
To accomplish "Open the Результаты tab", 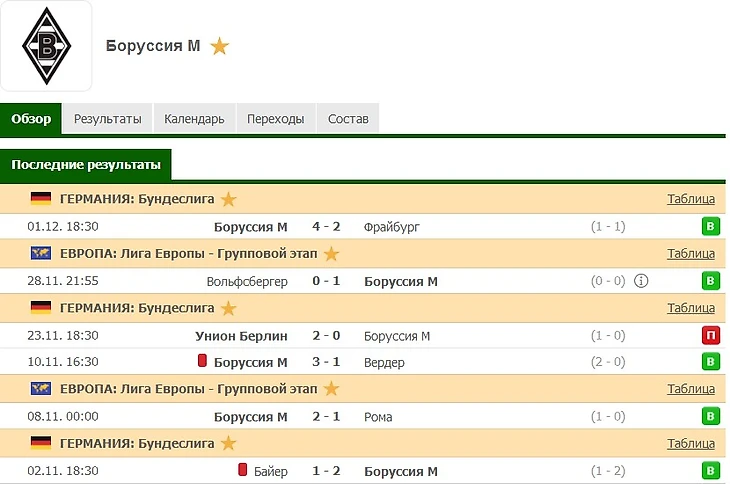I will [107, 119].
